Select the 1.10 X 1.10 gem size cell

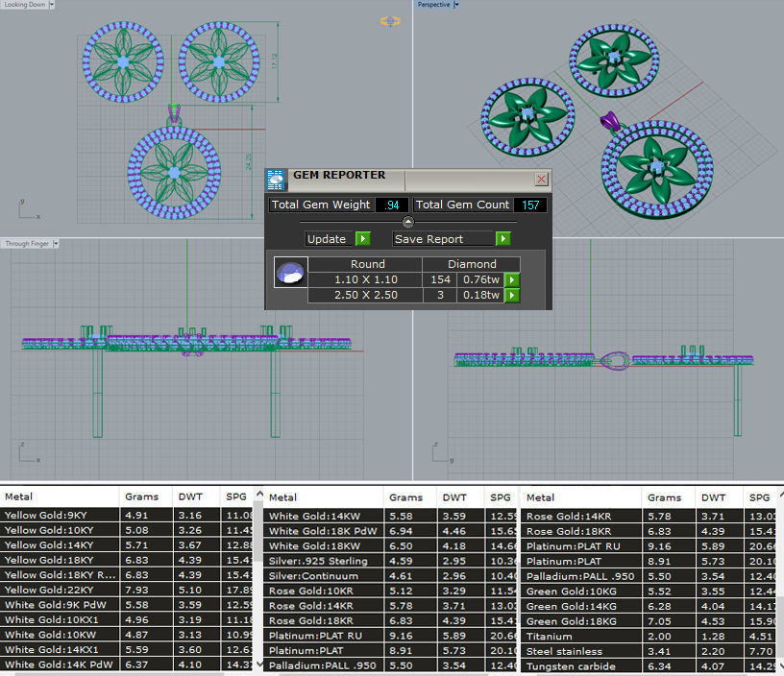[365, 279]
